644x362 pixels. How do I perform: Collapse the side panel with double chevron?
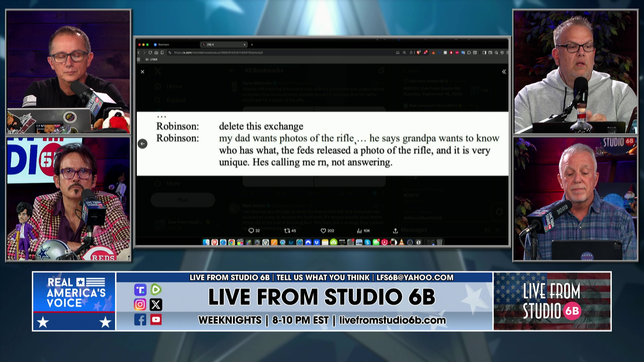pyautogui.click(x=504, y=72)
